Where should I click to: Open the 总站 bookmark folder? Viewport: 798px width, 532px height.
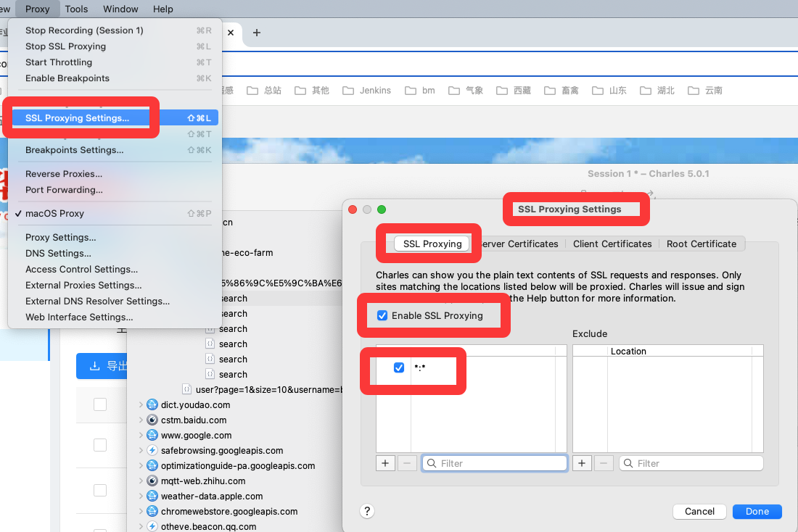[264, 91]
